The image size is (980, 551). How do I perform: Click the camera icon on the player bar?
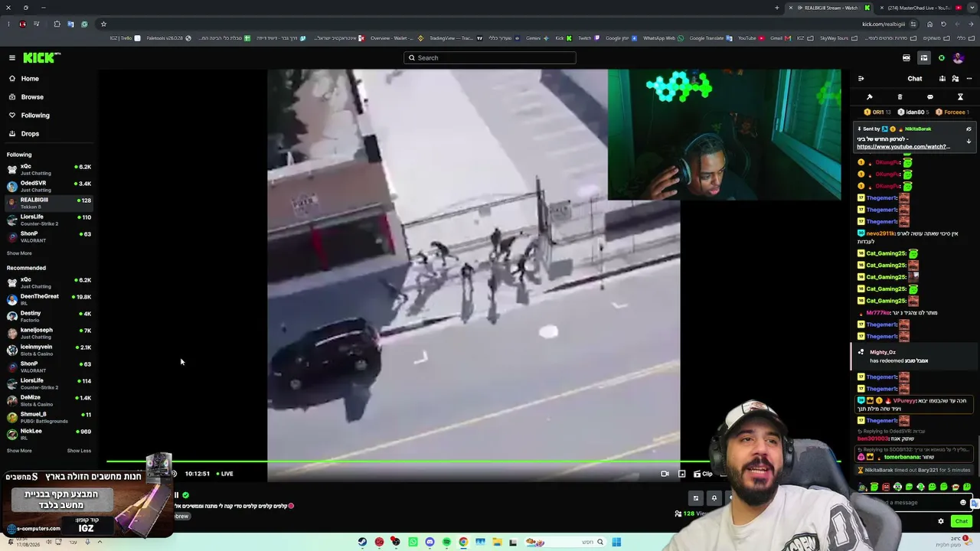665,474
